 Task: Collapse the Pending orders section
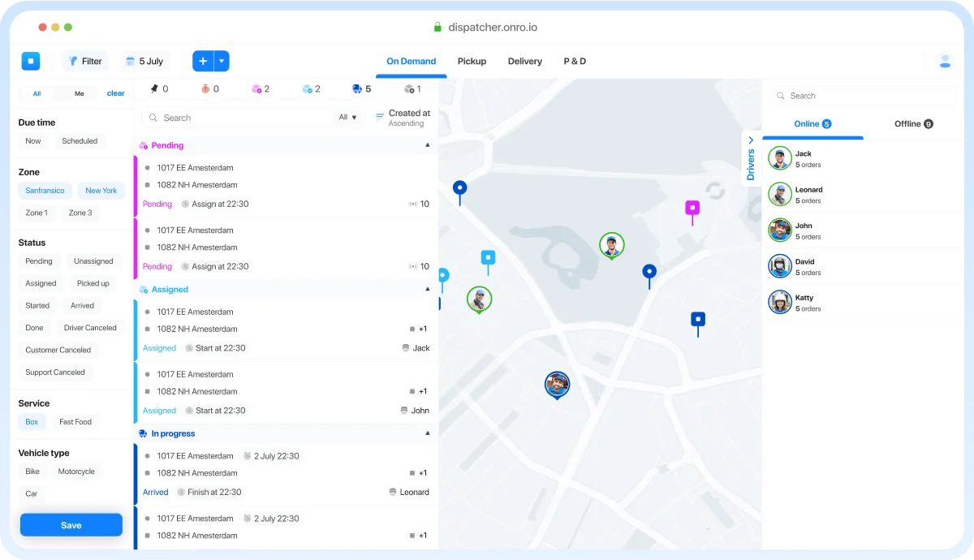428,145
